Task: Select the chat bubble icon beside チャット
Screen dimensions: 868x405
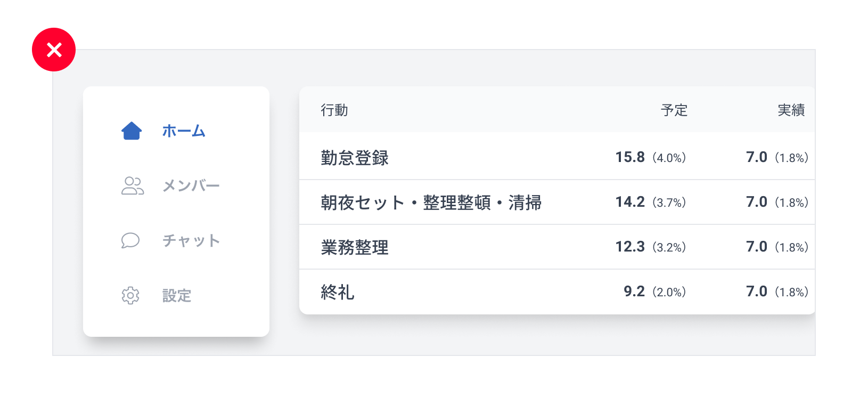Action: click(x=130, y=240)
